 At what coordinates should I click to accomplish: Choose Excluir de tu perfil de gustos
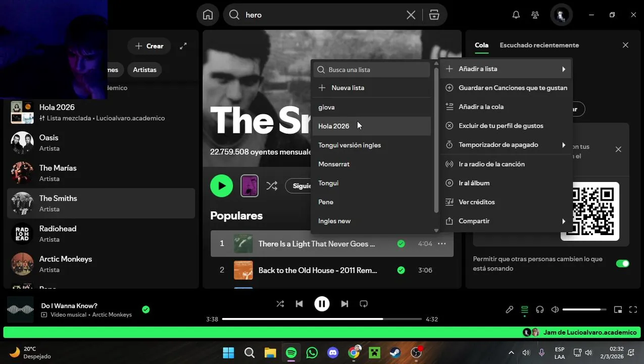coord(506,125)
